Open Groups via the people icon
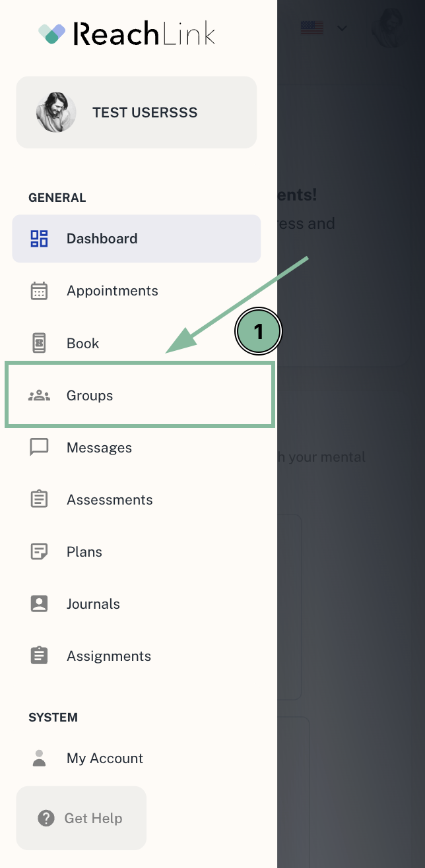The image size is (425, 868). click(40, 396)
